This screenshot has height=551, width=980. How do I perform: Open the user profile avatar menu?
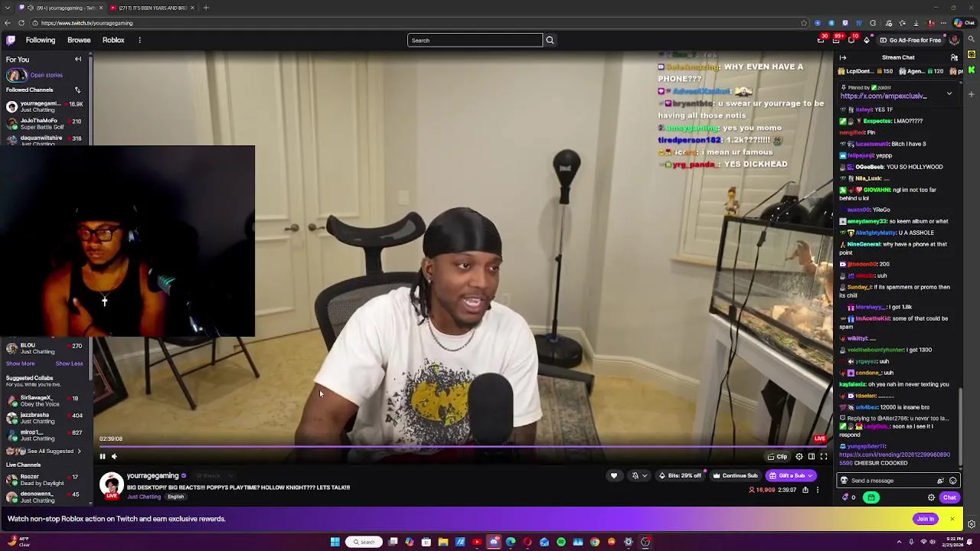pos(955,40)
